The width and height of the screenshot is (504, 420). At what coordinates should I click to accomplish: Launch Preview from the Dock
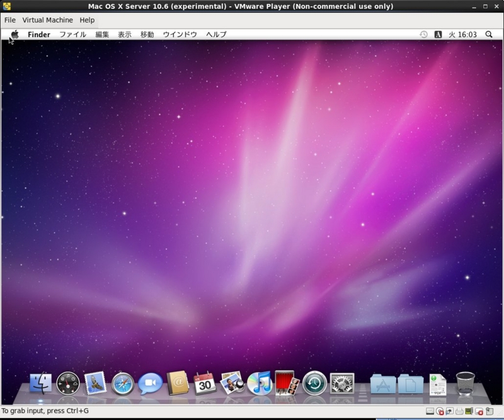coord(232,382)
